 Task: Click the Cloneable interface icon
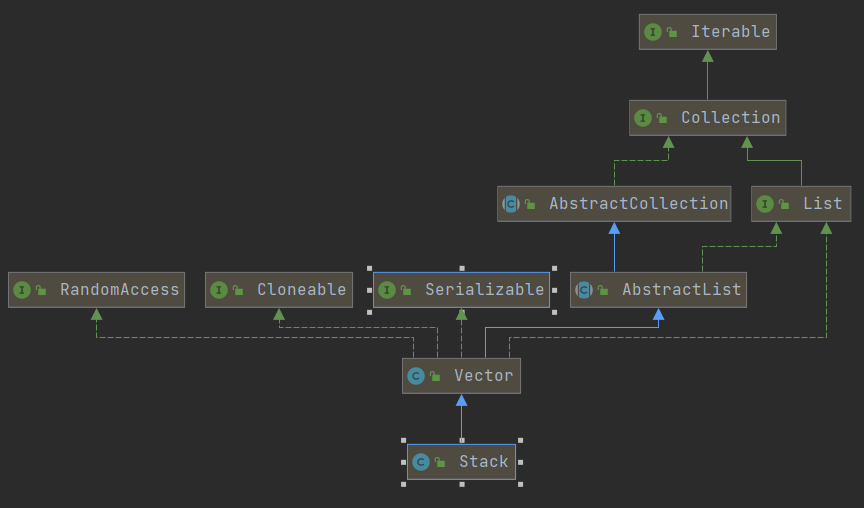[x=219, y=290]
